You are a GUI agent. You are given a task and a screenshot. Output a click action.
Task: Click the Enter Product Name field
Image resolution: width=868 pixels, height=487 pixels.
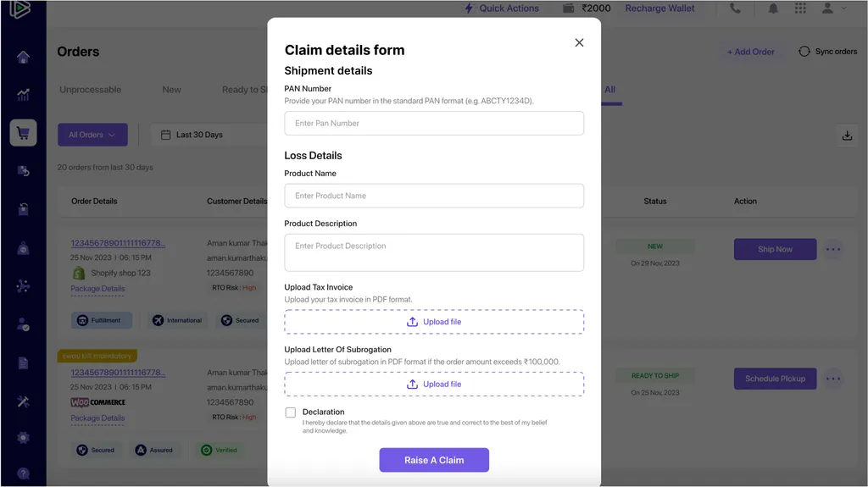(434, 196)
